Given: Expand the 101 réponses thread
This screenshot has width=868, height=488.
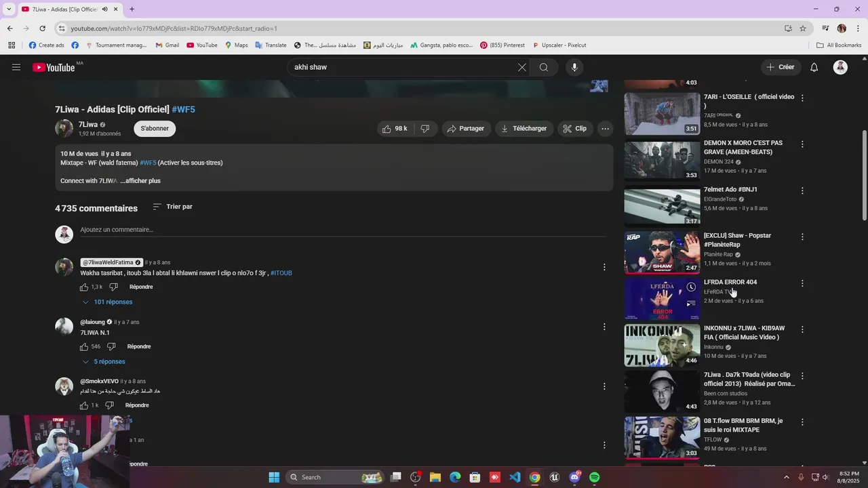Looking at the screenshot, I should [107, 302].
